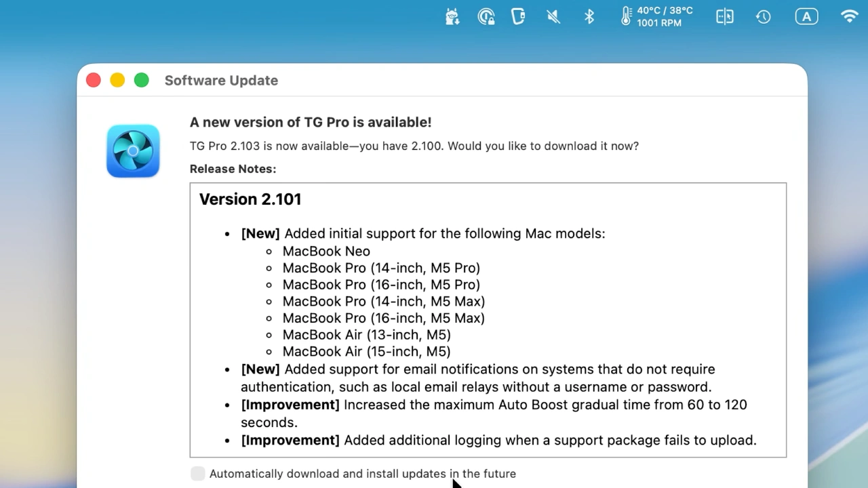Enable automatic download and install of updates

click(197, 473)
